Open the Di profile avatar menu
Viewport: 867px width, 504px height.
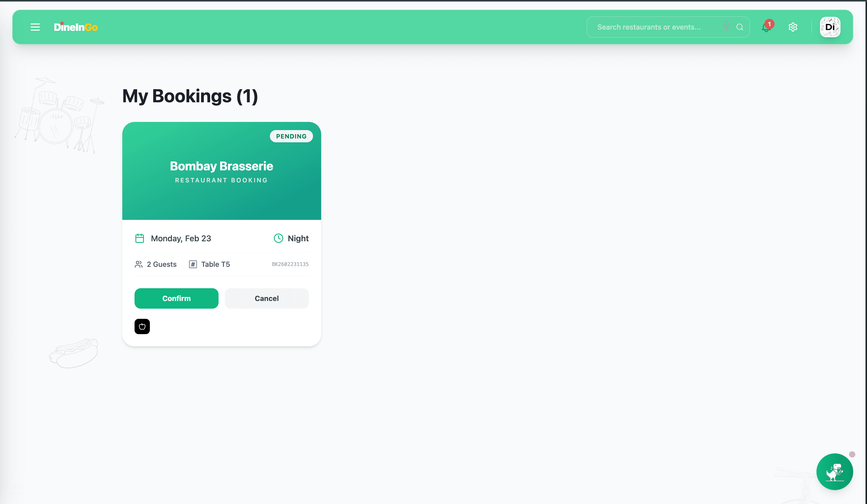[x=830, y=27]
